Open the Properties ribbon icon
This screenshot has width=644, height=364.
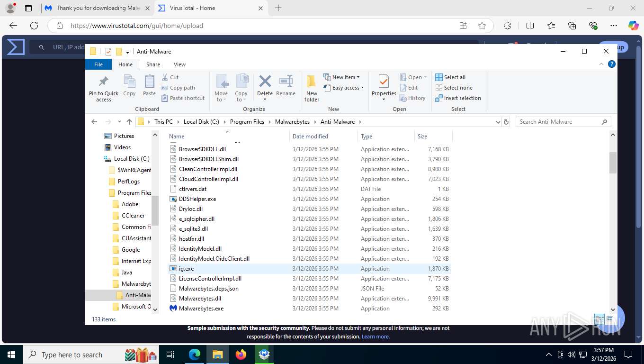[384, 88]
